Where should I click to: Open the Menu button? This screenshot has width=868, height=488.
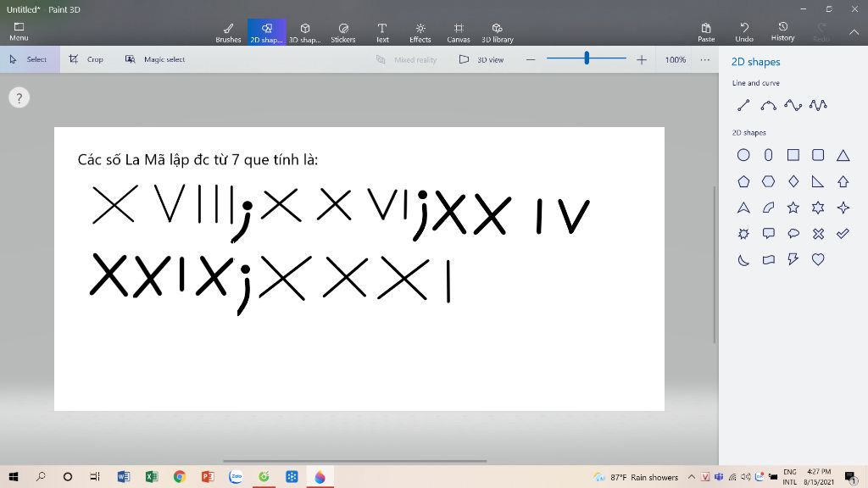tap(19, 31)
